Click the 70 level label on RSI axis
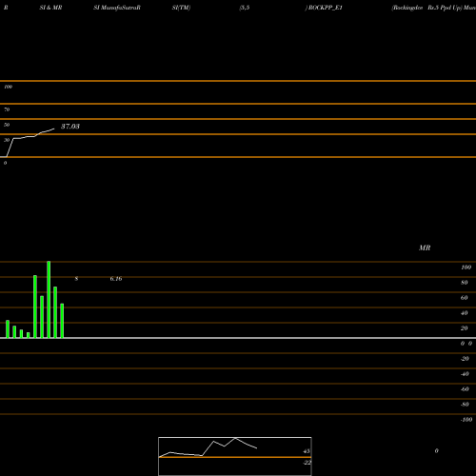476x476 pixels. pyautogui.click(x=7, y=109)
